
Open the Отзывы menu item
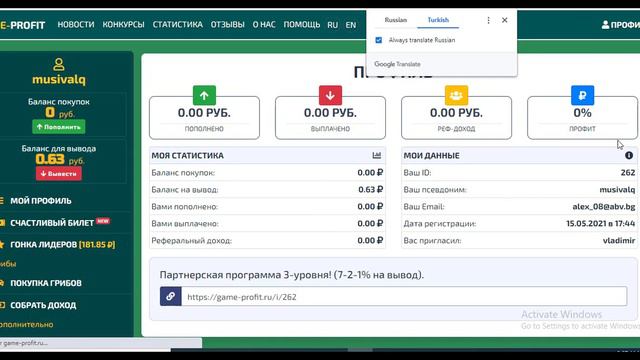tap(227, 24)
